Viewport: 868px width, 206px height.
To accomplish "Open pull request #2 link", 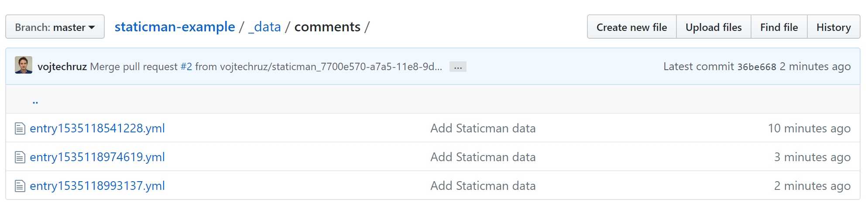I will (x=186, y=67).
